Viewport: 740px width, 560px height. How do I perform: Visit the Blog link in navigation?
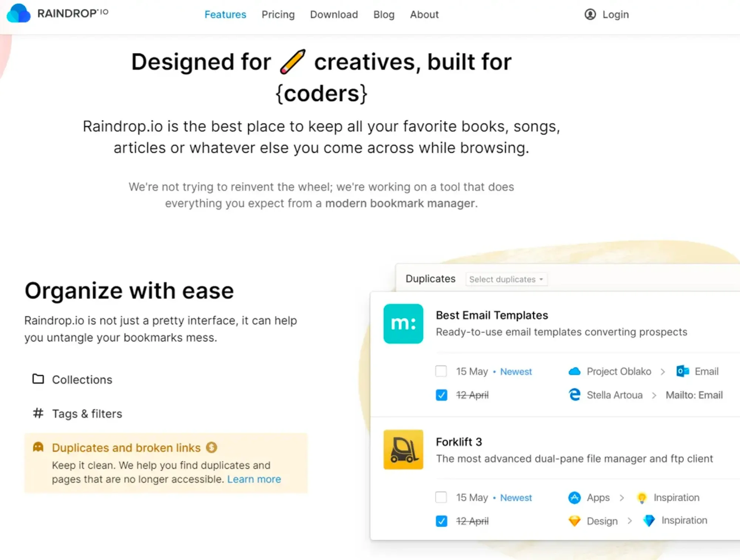click(x=384, y=14)
